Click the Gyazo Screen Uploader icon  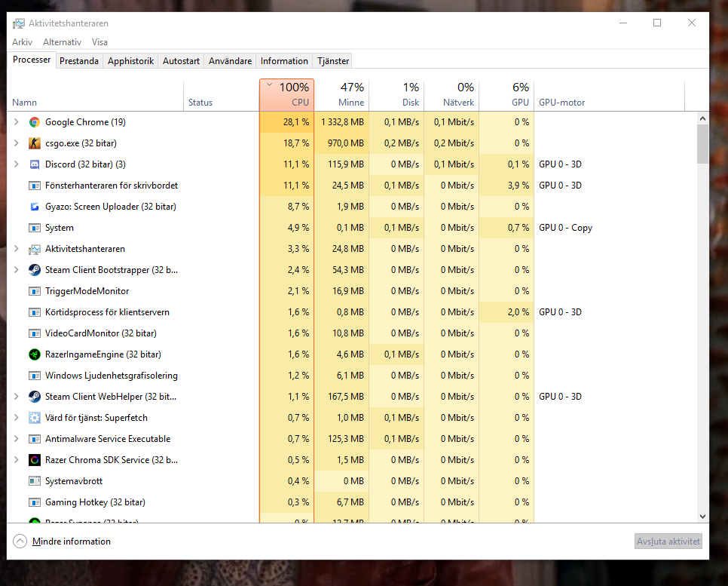pyautogui.click(x=35, y=207)
